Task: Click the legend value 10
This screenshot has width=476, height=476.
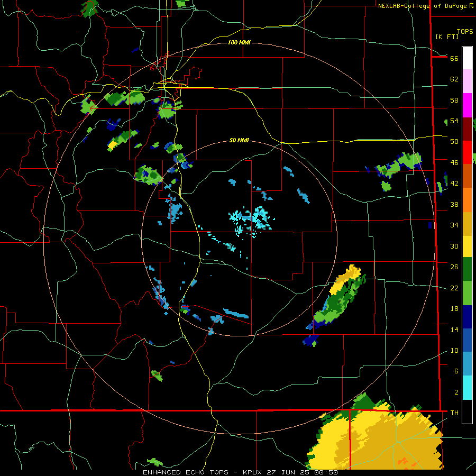Action: [x=454, y=351]
